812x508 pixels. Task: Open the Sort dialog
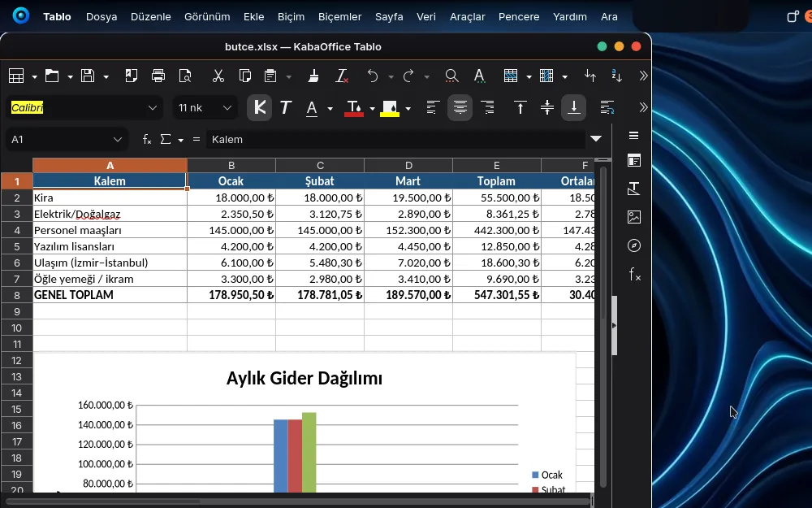coord(590,76)
